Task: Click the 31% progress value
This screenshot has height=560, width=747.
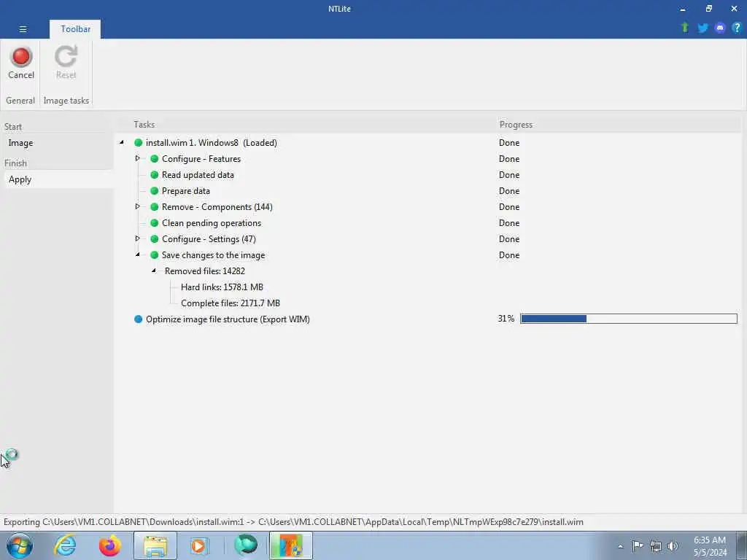Action: point(506,319)
